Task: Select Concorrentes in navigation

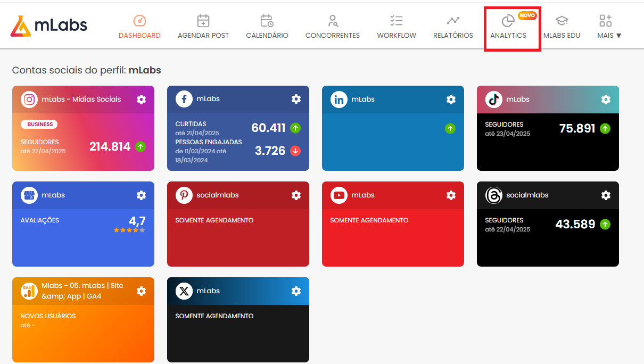Action: click(x=332, y=27)
